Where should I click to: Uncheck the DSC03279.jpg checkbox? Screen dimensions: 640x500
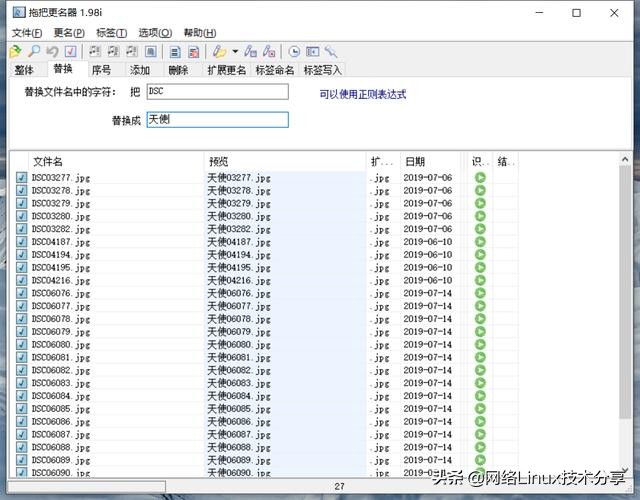coord(22,203)
